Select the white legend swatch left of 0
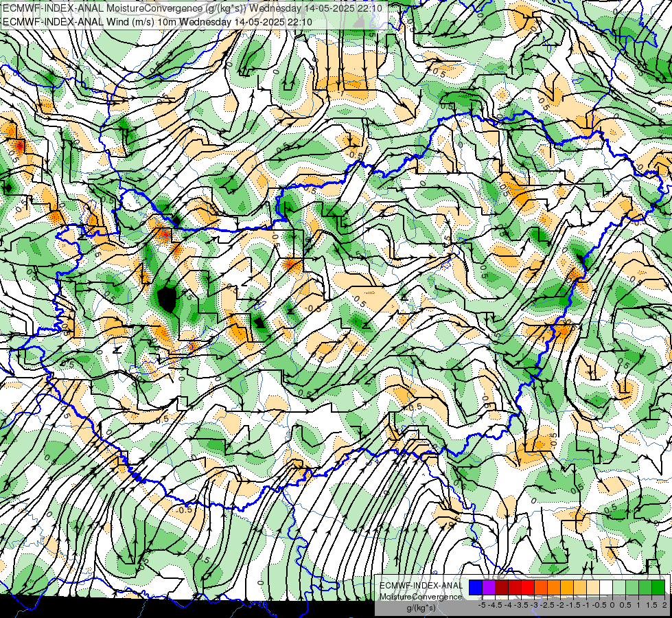Image resolution: width=672 pixels, height=618 pixels. click(606, 588)
